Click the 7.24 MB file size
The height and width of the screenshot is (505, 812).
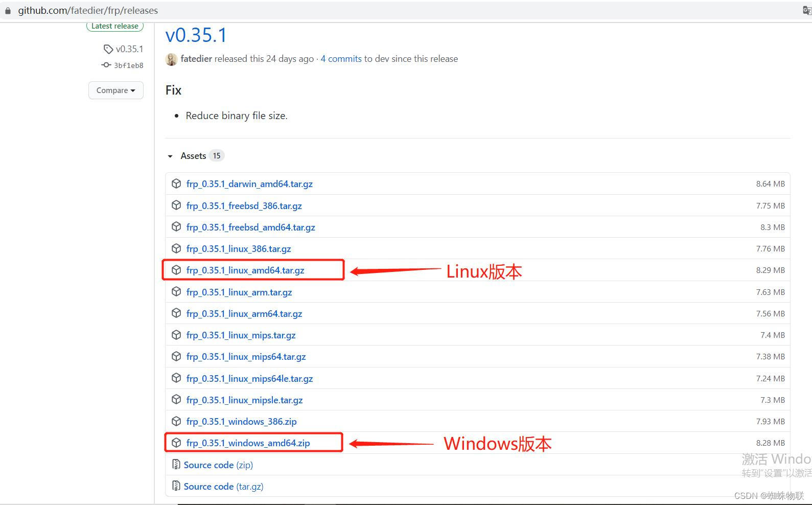[x=770, y=378]
